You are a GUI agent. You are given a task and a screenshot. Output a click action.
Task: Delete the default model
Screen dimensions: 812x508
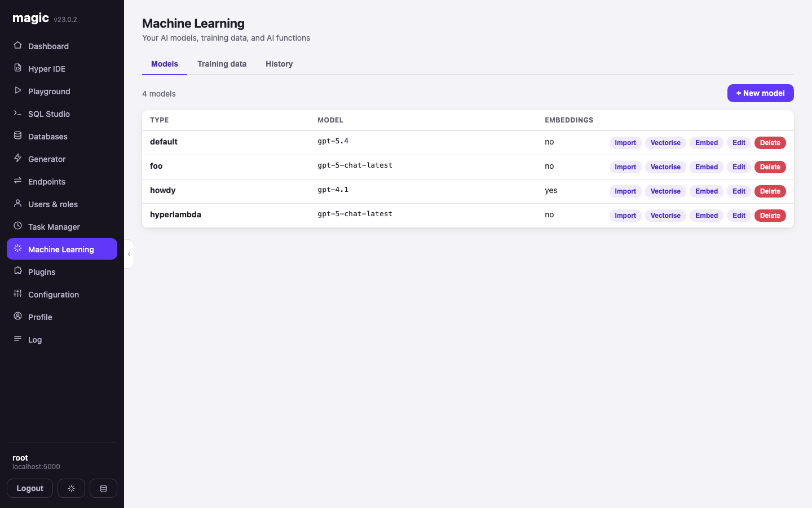(770, 143)
